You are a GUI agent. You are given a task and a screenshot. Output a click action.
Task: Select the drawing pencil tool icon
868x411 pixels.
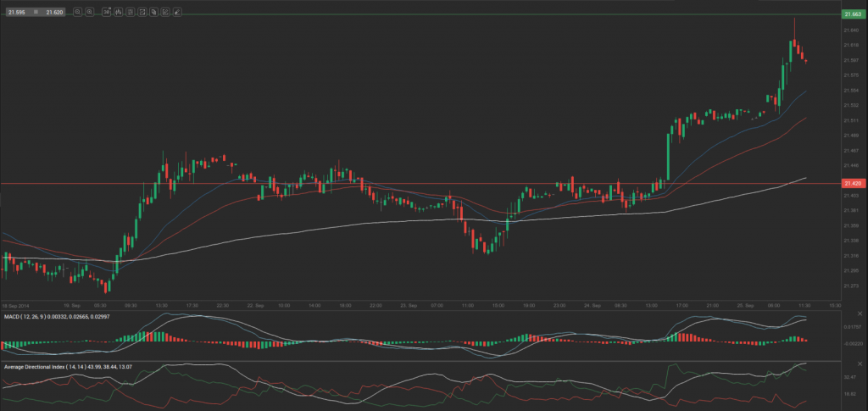[178, 13]
